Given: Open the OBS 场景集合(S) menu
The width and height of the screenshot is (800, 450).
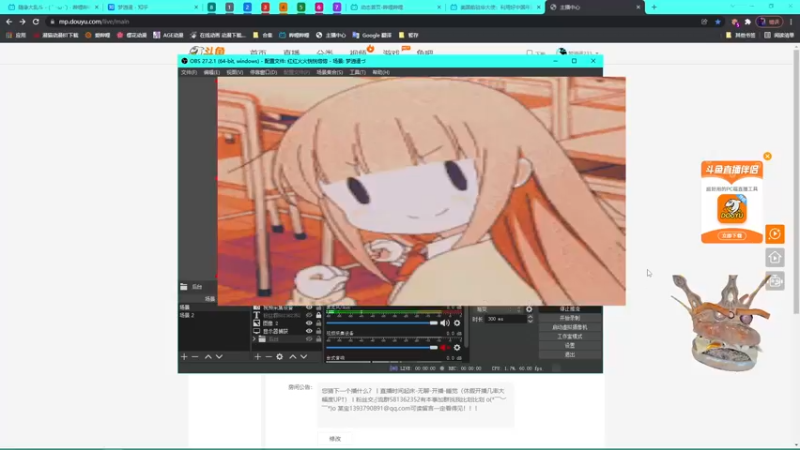Looking at the screenshot, I should [x=329, y=72].
